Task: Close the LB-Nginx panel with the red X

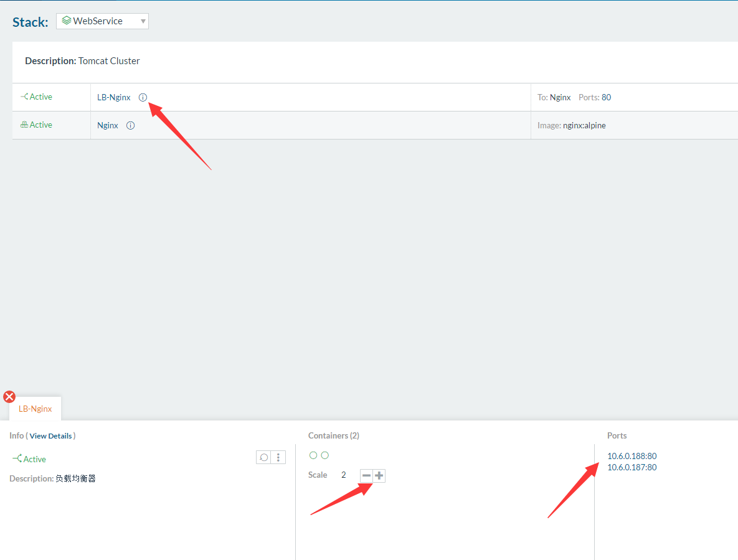Action: tap(9, 397)
